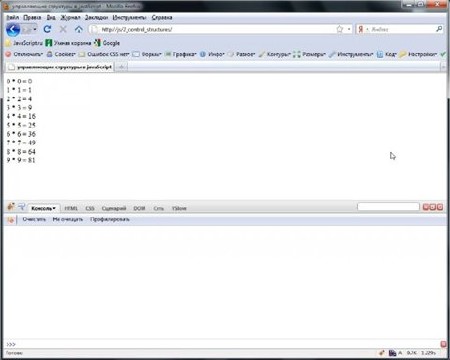Stop loading with the X icon

click(x=63, y=29)
